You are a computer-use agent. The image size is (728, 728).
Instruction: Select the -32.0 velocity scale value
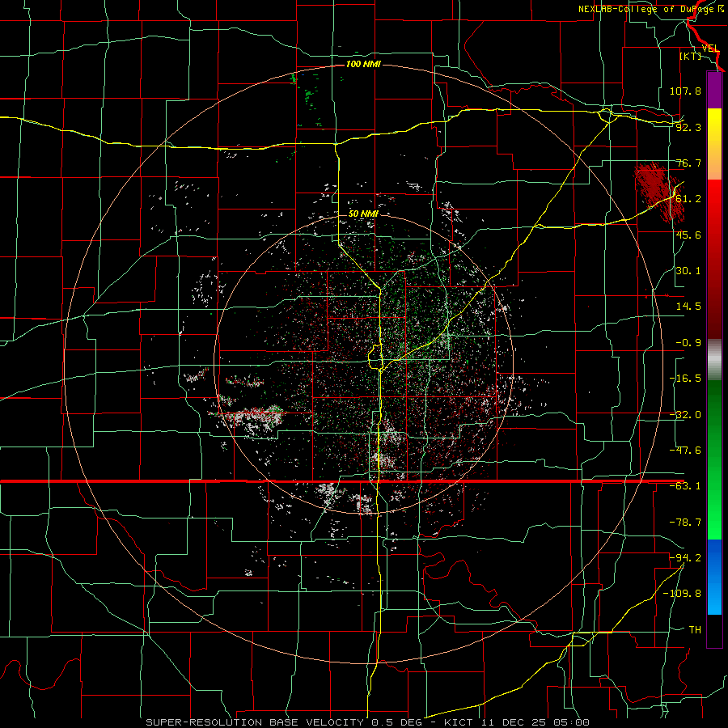(685, 415)
